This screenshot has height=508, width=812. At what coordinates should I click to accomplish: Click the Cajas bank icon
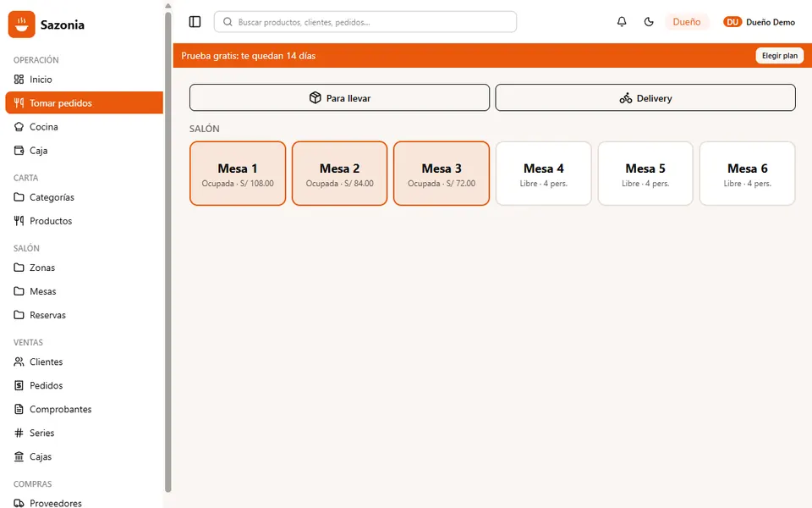pyautogui.click(x=19, y=456)
